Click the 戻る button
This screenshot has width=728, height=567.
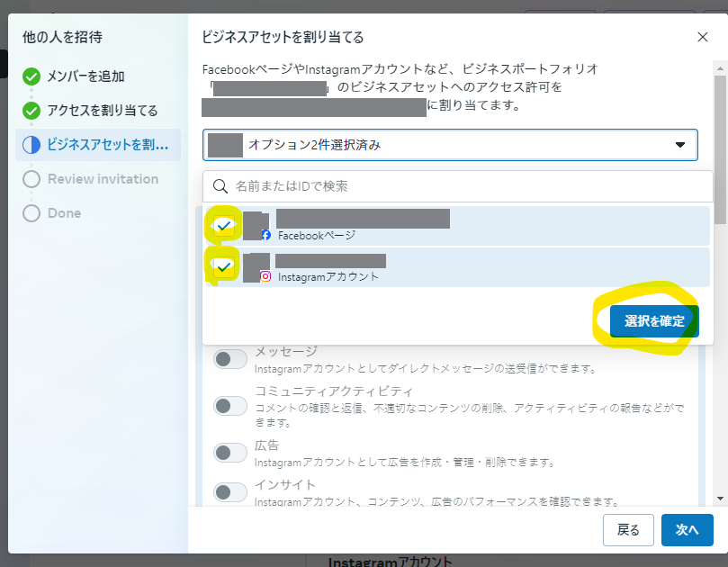(628, 530)
